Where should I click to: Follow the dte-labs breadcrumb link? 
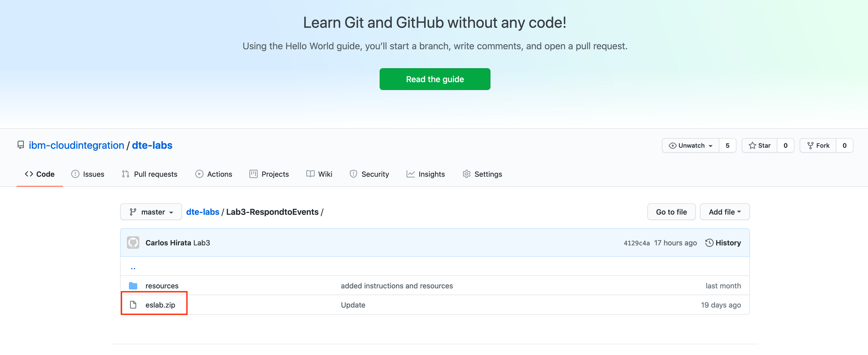[x=203, y=211]
